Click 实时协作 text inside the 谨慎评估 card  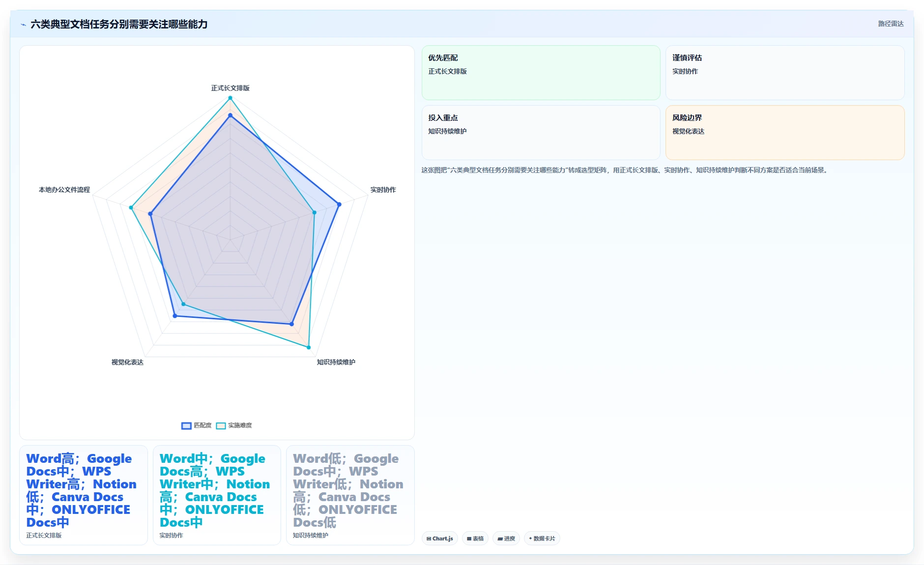click(x=685, y=71)
